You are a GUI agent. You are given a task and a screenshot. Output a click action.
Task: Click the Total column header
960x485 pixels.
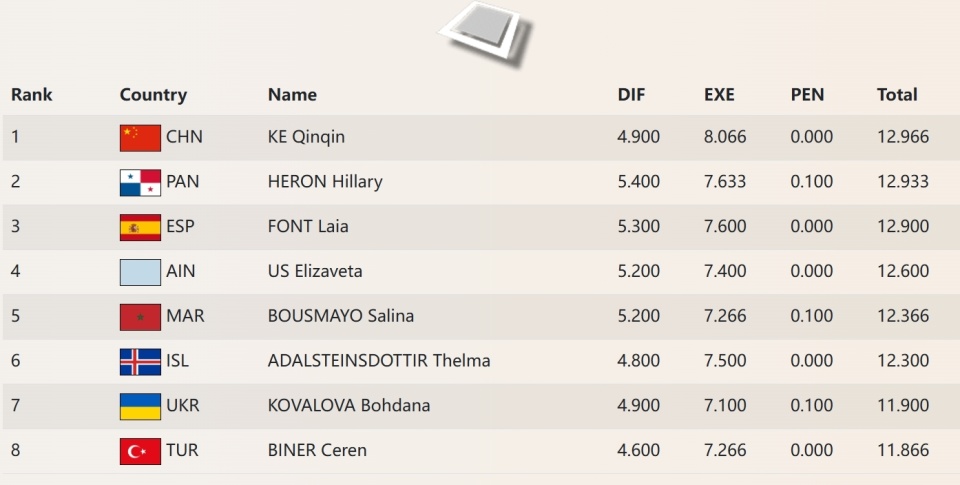[x=897, y=95]
